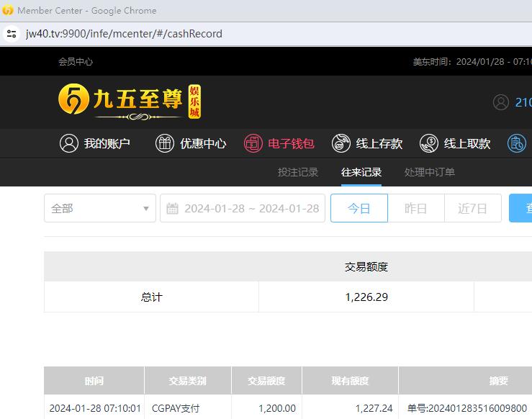Screen dimensions: 532x419
Task: Click the 1,200.00 transaction amount
Action: (277, 408)
